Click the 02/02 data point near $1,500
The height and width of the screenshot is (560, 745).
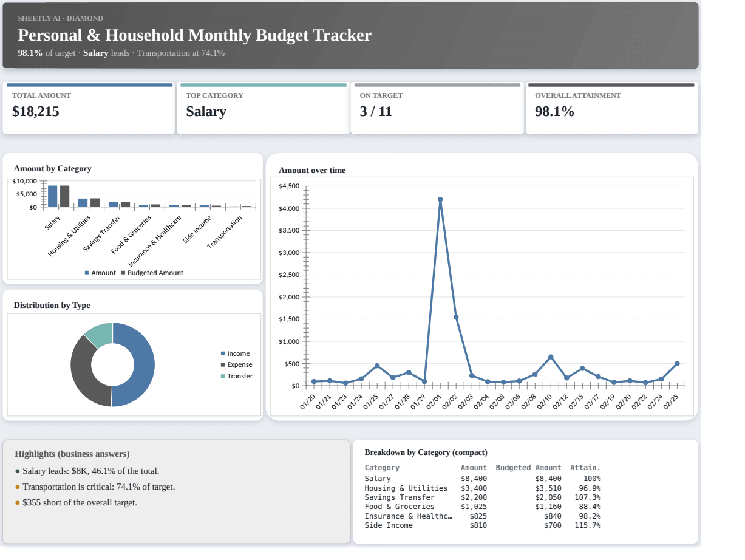456,317
